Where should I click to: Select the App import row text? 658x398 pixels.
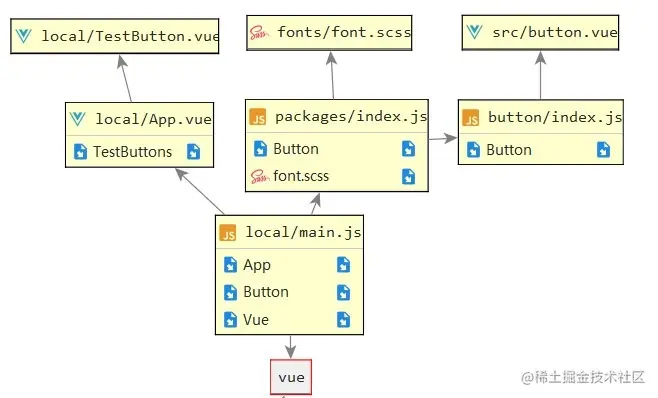click(257, 265)
